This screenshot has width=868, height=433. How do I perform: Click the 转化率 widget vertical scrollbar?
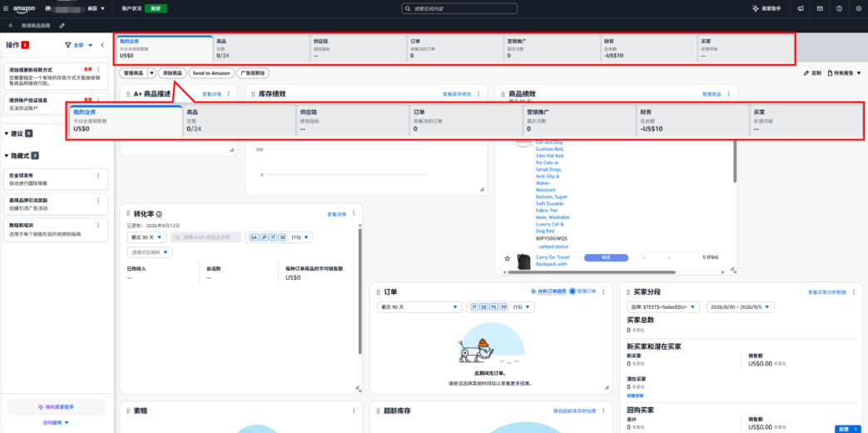coord(360,291)
